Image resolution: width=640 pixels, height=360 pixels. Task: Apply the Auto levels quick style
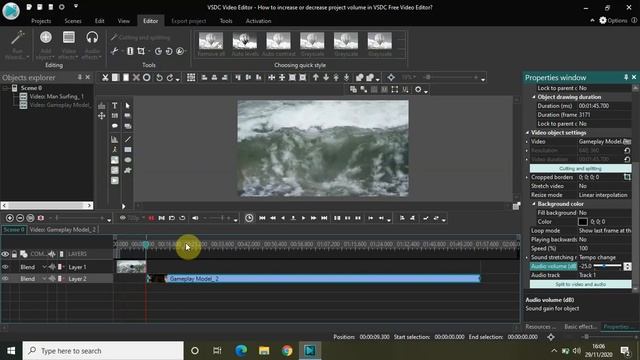[x=244, y=44]
